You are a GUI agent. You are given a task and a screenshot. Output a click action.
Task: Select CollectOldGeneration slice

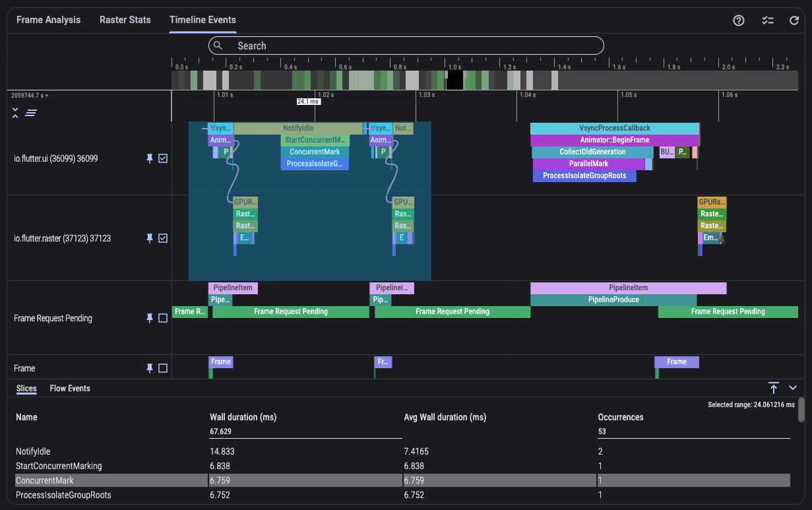click(x=593, y=152)
